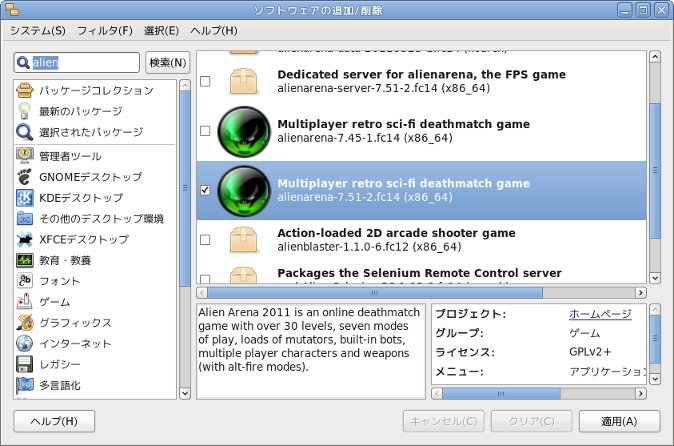Click the internet globe icon
Viewport: 674px width, 446px height.
25,343
